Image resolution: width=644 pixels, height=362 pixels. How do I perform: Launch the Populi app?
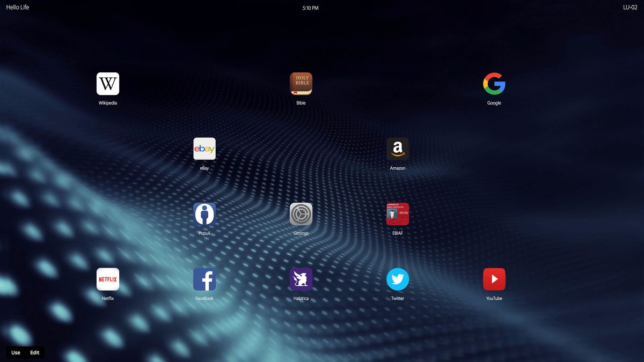click(204, 213)
